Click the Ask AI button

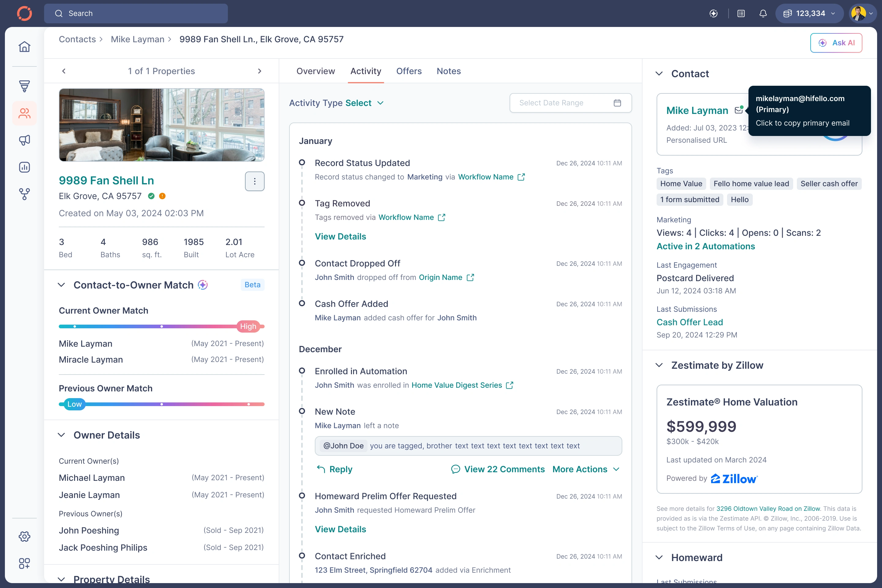tap(836, 43)
